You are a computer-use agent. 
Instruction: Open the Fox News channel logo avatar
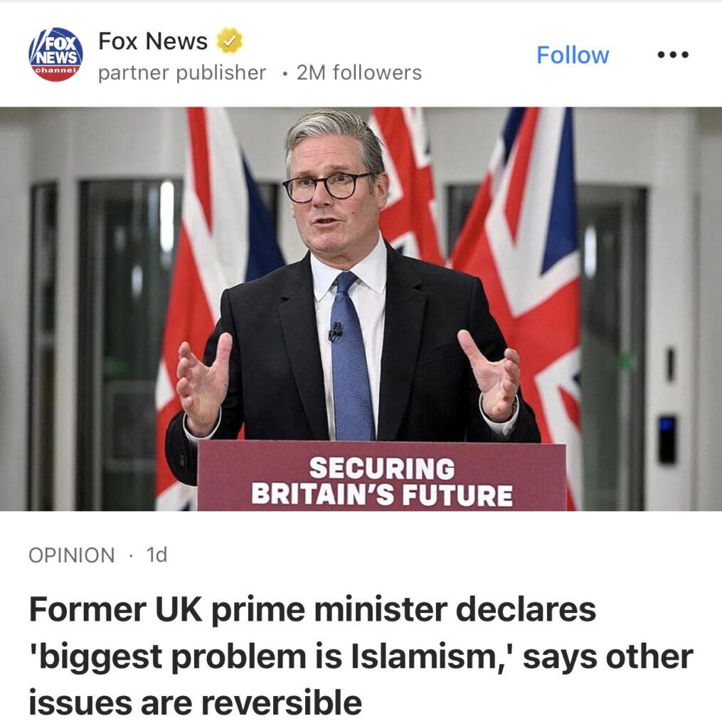click(x=55, y=54)
